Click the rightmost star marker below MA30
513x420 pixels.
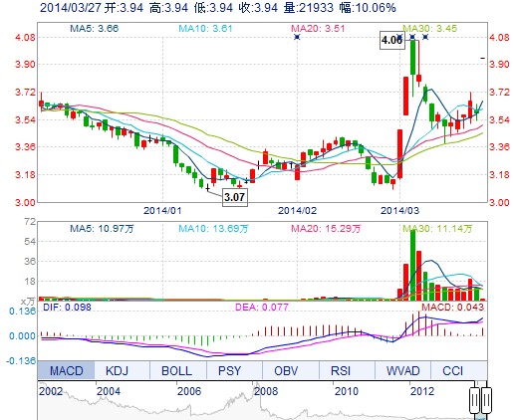pos(425,37)
